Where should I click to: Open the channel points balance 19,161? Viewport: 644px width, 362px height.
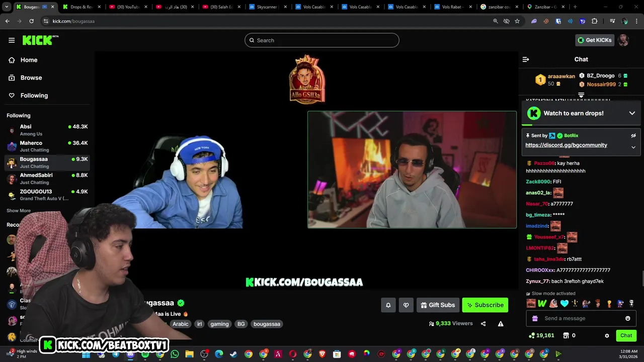pos(541,335)
